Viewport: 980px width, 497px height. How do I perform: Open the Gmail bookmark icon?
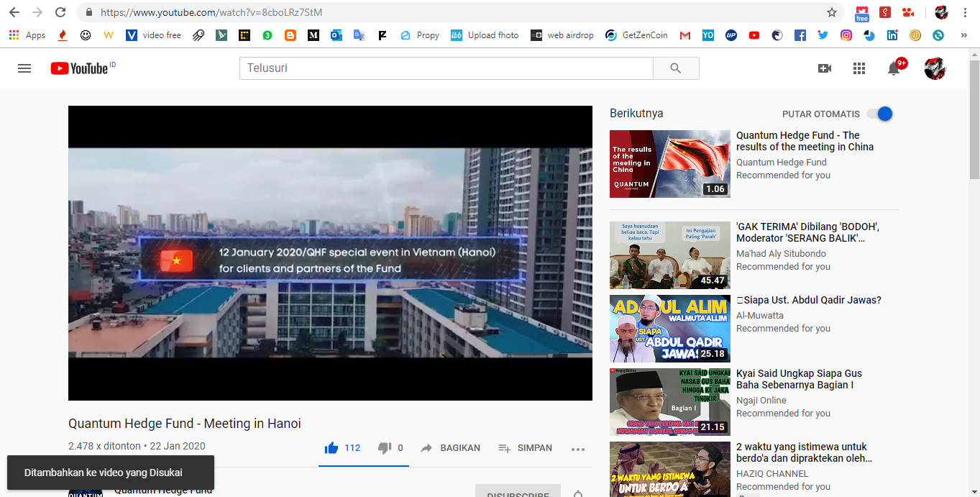pyautogui.click(x=684, y=35)
